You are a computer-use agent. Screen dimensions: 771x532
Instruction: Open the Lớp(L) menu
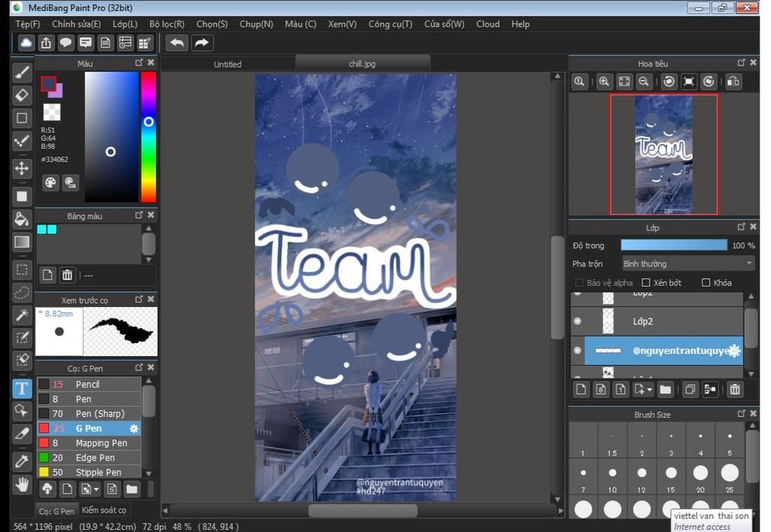[x=125, y=23]
